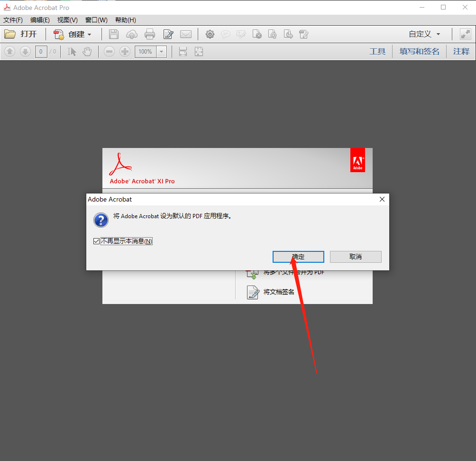
Task: Open the zoom level dropdown arrow
Action: (162, 52)
